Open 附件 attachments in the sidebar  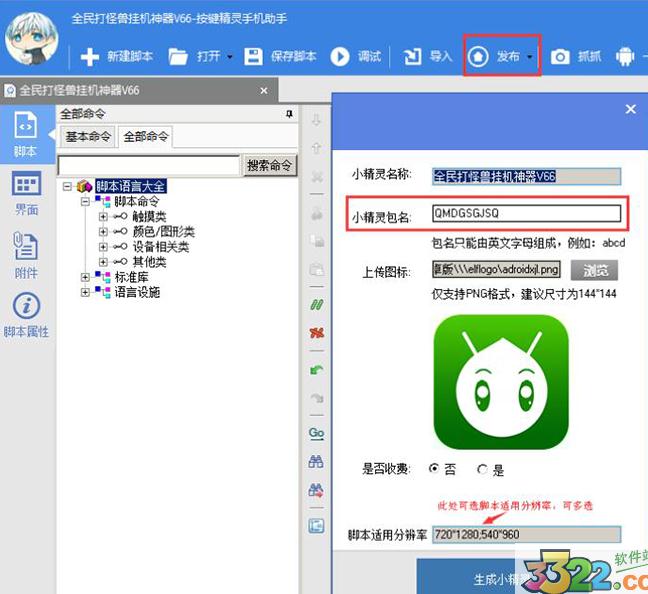(x=26, y=255)
